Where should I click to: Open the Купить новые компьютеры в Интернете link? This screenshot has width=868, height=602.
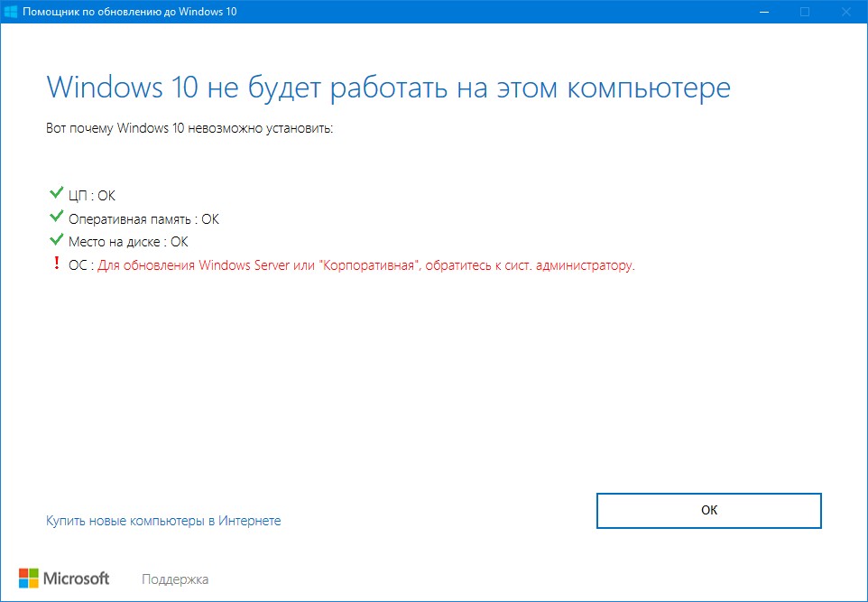coord(163,521)
